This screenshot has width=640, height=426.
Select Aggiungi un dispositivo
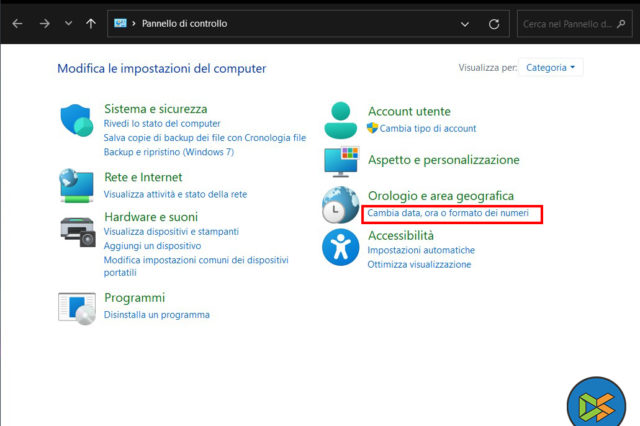152,246
